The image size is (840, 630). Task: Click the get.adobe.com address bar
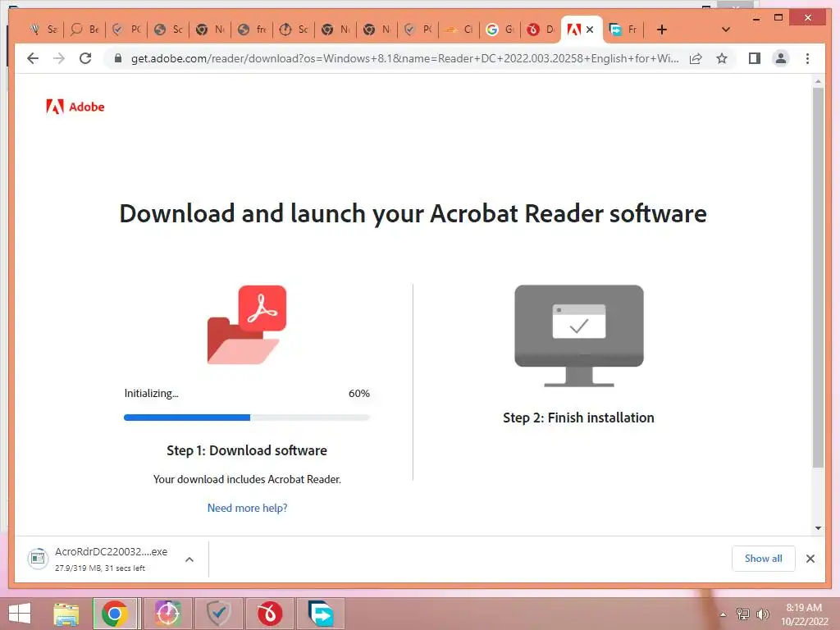point(404,58)
